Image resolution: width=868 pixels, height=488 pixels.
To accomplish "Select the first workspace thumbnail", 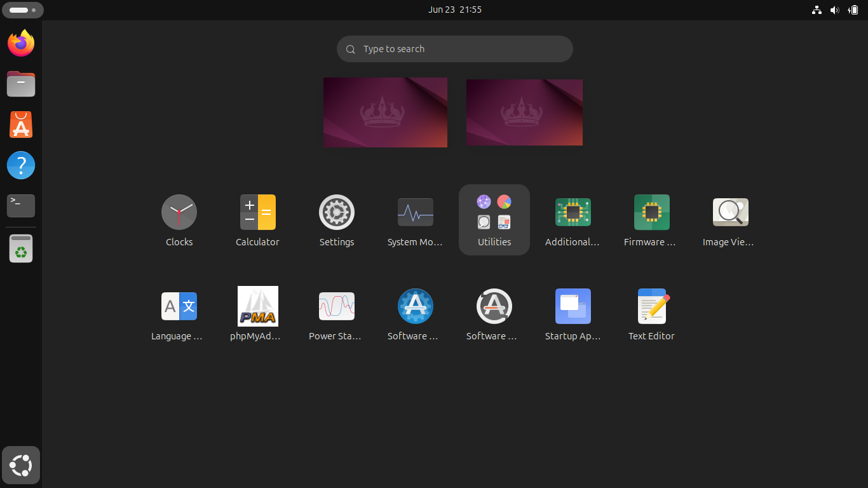I will (x=385, y=112).
